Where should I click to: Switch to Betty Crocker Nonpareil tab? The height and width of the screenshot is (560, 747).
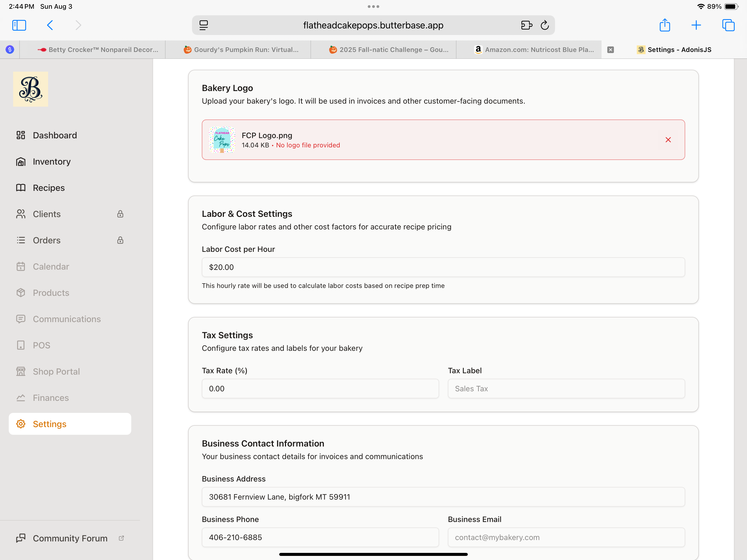tap(98, 50)
